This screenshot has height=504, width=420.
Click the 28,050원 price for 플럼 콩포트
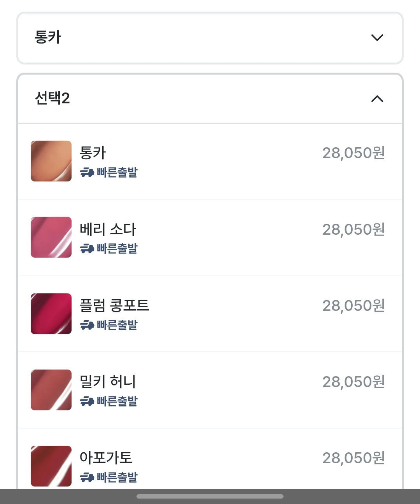pyautogui.click(x=353, y=306)
